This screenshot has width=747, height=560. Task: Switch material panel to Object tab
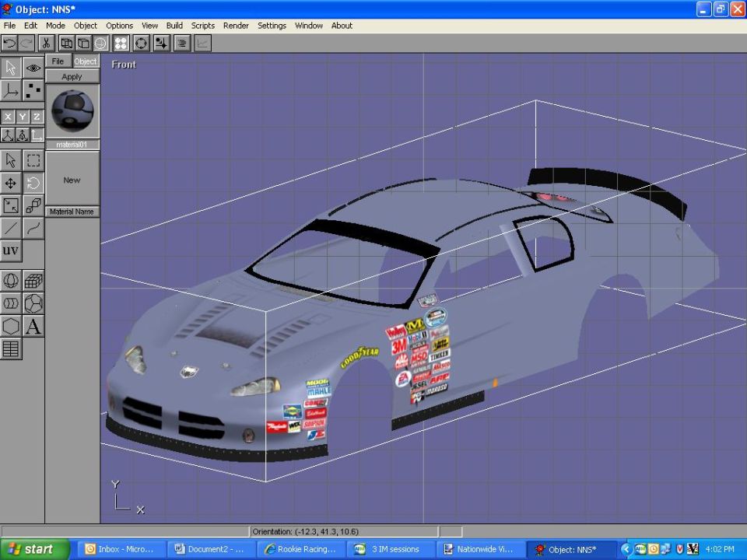[86, 61]
